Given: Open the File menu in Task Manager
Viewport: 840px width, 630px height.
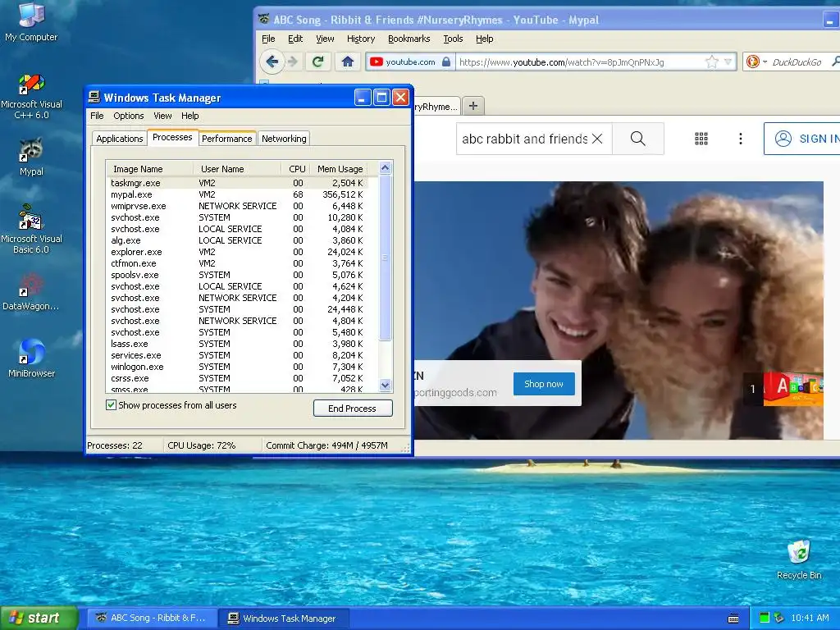Looking at the screenshot, I should click(97, 116).
